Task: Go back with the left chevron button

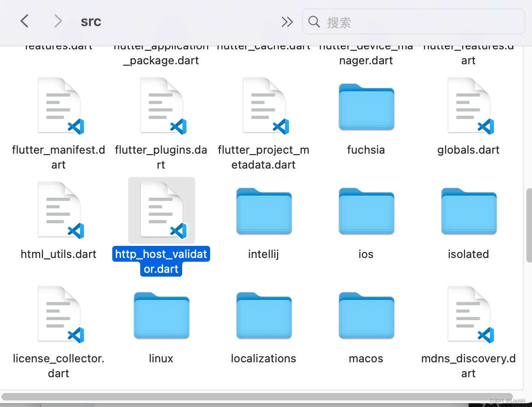Action: pyautogui.click(x=24, y=21)
